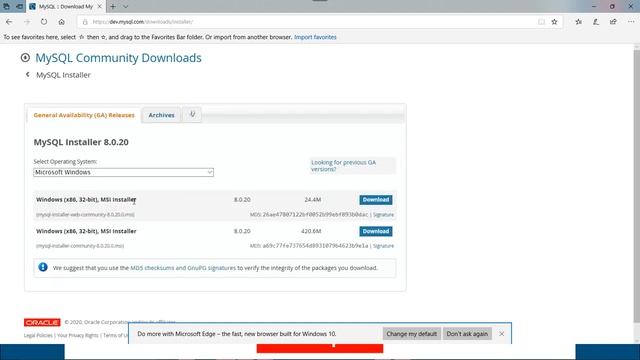Click the mysql-installer-community-8.0.20.0.msi filename

[x=80, y=246]
